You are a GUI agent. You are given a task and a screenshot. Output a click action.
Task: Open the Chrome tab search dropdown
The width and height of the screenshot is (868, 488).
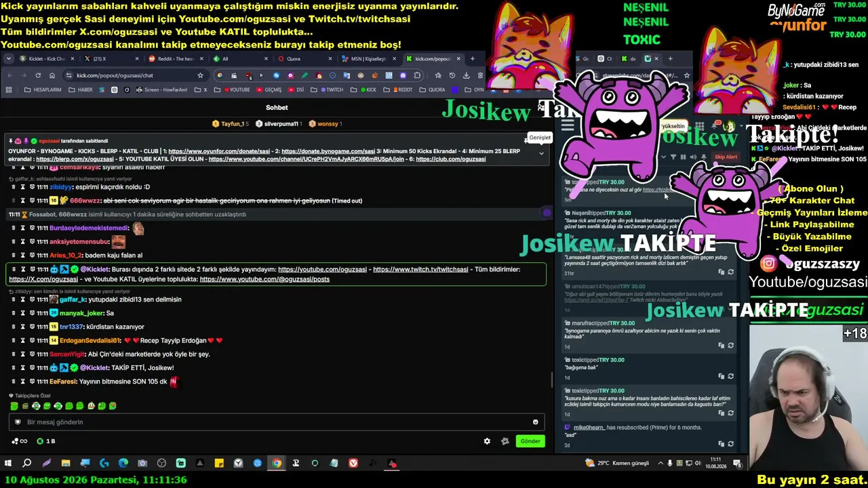[x=8, y=59]
